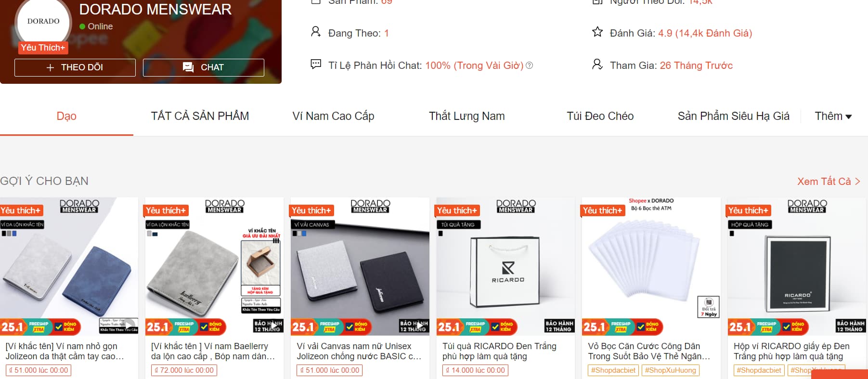868x379 pixels.
Task: Follow the shop with THEO DÕI button
Action: click(x=75, y=67)
